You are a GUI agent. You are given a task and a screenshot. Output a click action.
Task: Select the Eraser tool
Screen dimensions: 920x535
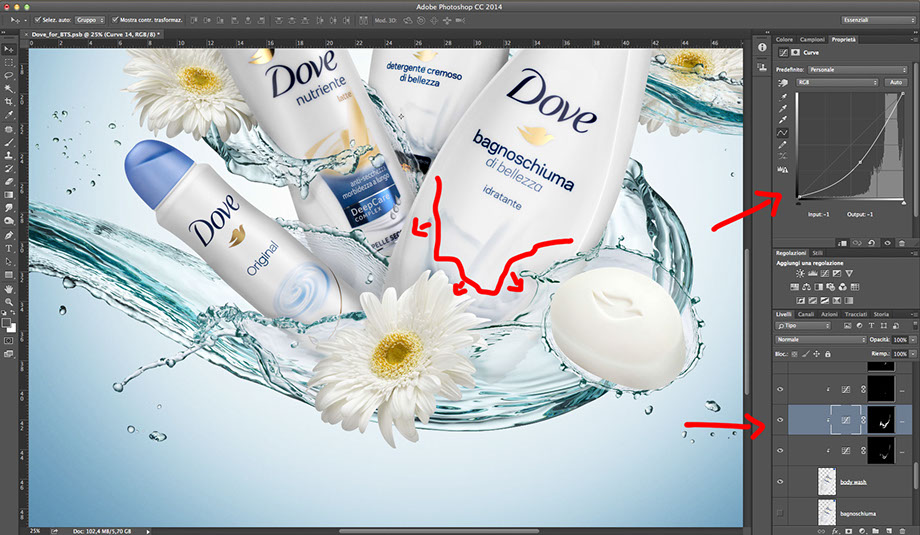pyautogui.click(x=9, y=181)
